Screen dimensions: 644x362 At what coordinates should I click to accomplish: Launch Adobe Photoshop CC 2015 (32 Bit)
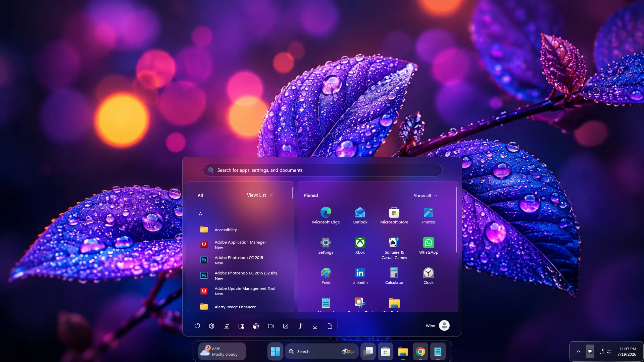point(240,275)
